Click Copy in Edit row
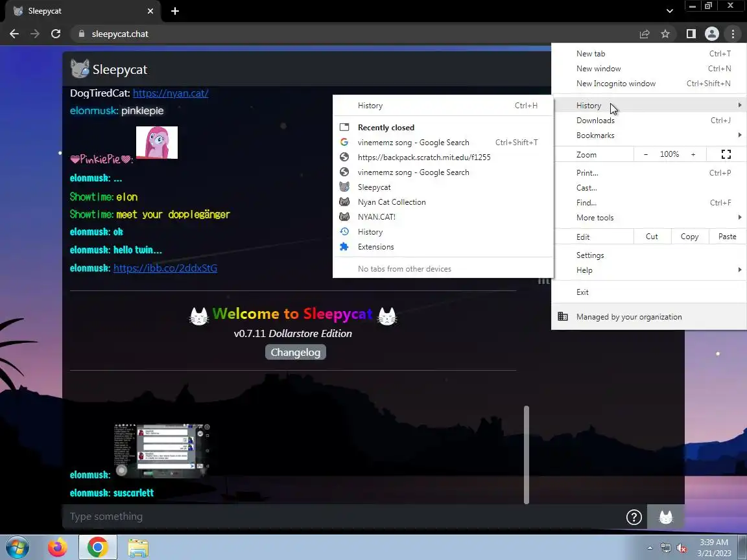 tap(689, 237)
